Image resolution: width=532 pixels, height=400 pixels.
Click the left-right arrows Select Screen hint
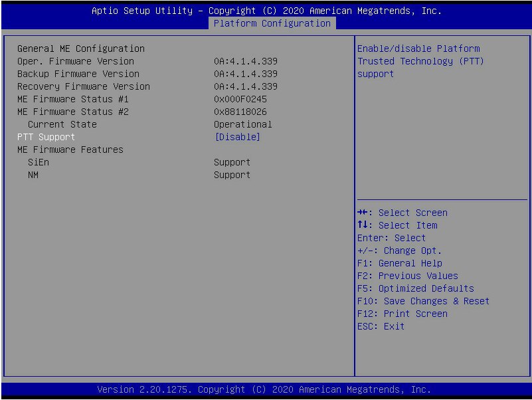[x=402, y=213]
